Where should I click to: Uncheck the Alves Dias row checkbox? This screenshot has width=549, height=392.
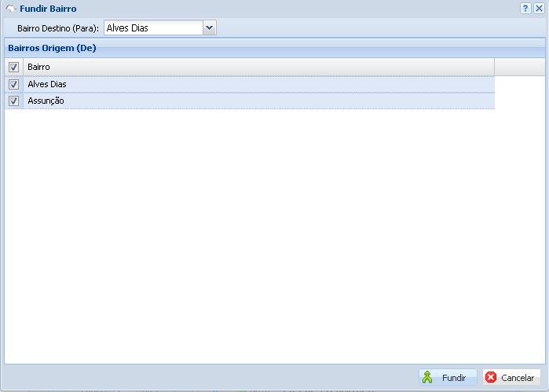[14, 84]
